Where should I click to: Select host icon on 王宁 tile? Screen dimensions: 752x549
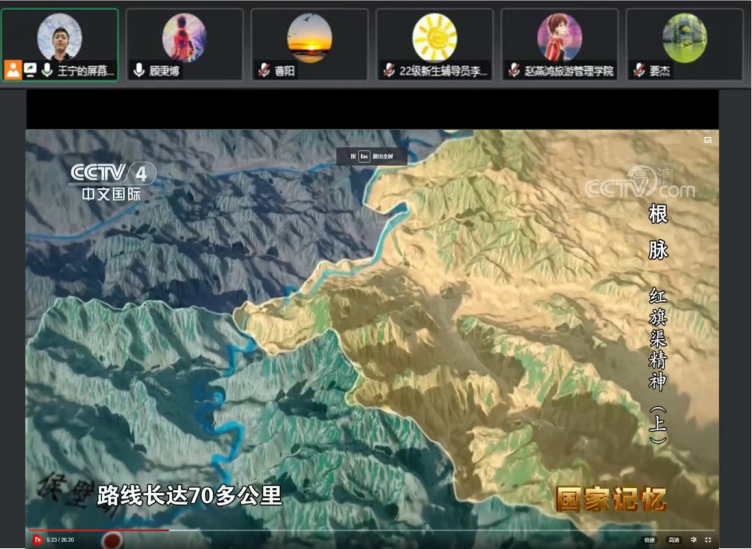point(13,70)
